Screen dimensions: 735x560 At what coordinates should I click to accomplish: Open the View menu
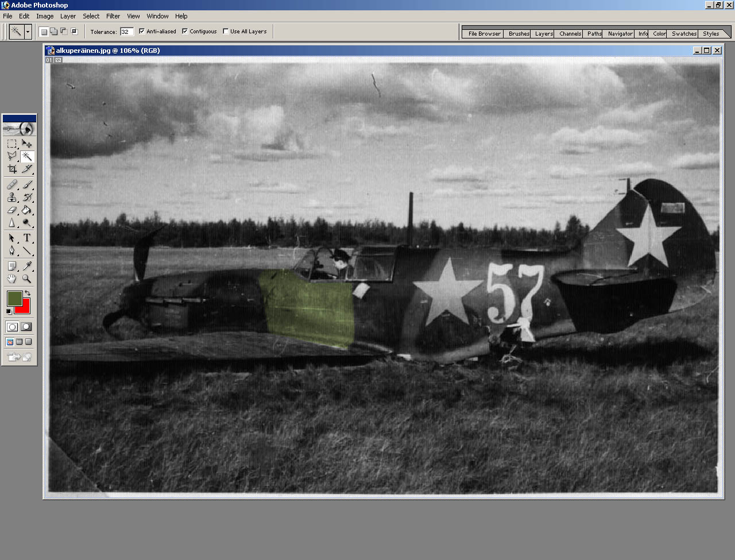coord(133,16)
